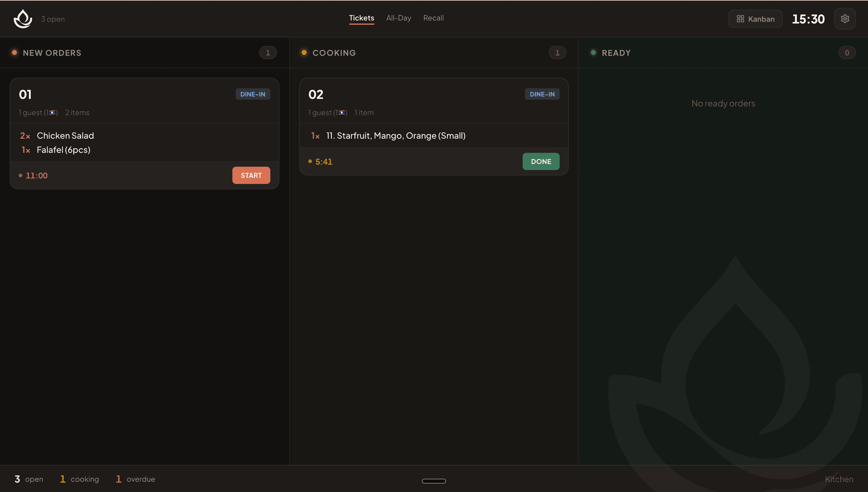Screen dimensions: 868x492
Task: Toggle the Kanban view button
Action: click(755, 19)
